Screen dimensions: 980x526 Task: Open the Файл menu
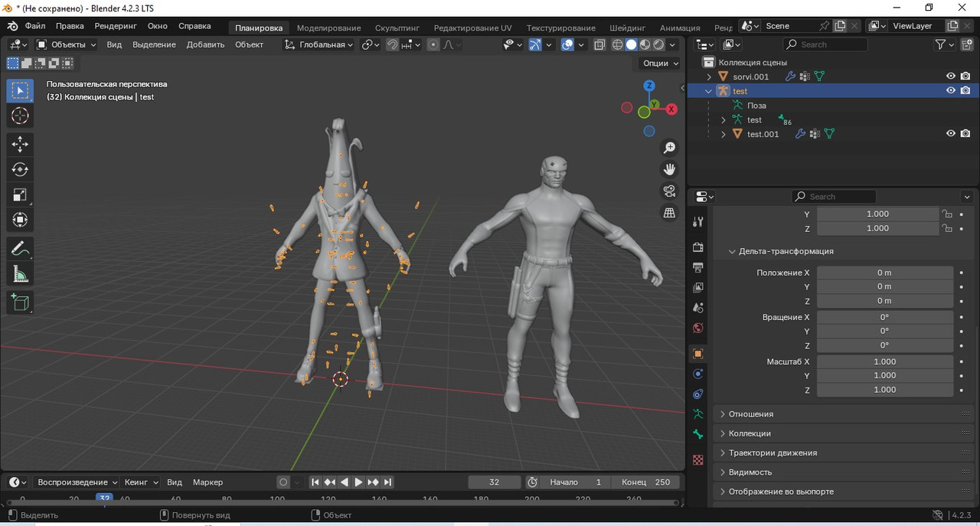coord(35,26)
